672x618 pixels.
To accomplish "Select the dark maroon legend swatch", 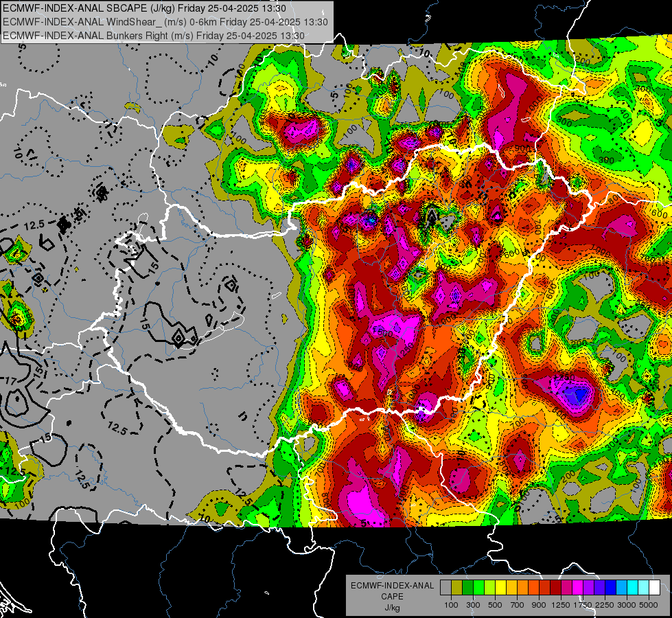I will coord(556,588).
